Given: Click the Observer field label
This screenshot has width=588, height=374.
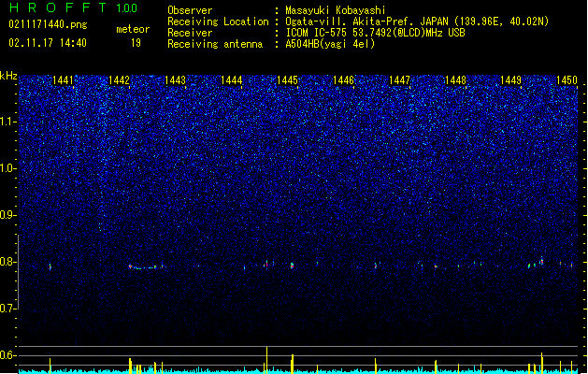Looking at the screenshot, I should pos(190,10).
